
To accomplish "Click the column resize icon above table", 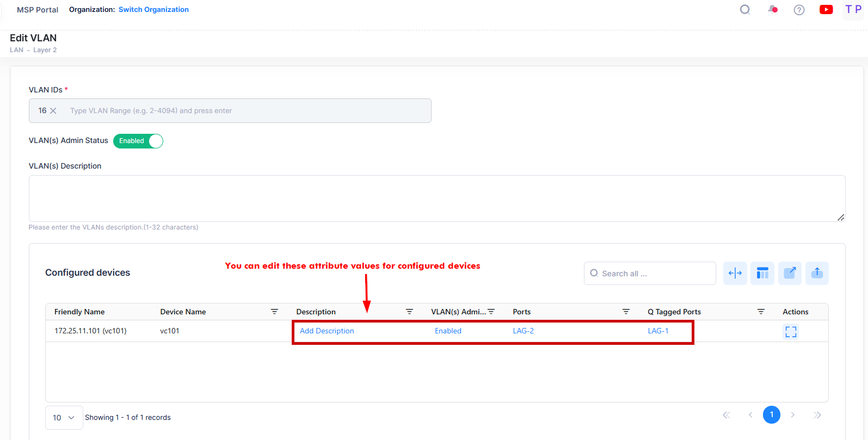I will point(735,273).
